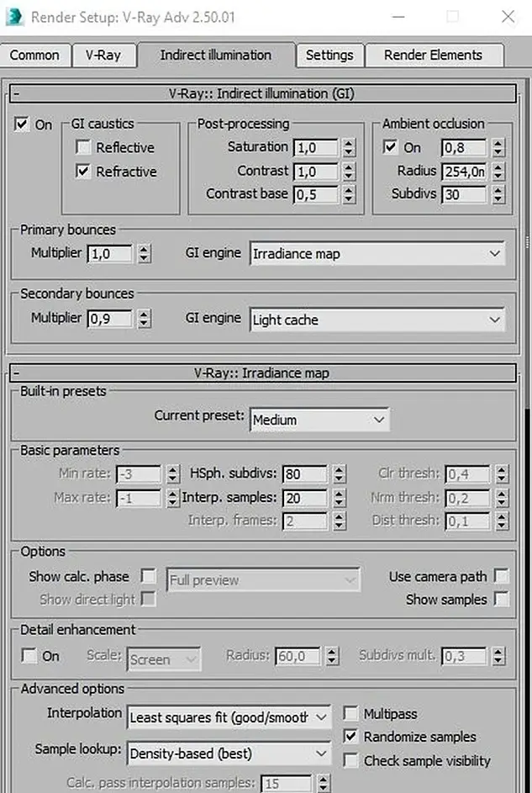Image resolution: width=532 pixels, height=793 pixels.
Task: Enable Reflective GI caustics checkbox
Action: [x=83, y=148]
